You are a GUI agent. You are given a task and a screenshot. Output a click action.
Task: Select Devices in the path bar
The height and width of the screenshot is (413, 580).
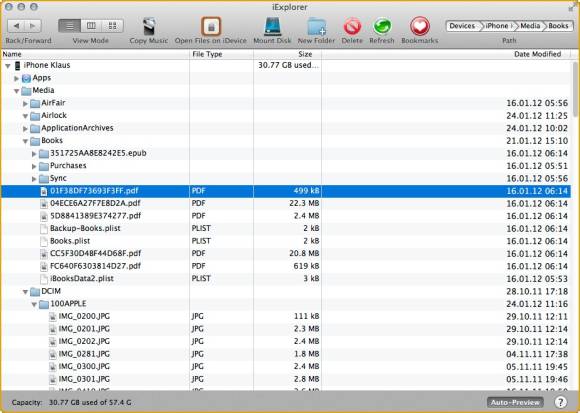click(462, 26)
